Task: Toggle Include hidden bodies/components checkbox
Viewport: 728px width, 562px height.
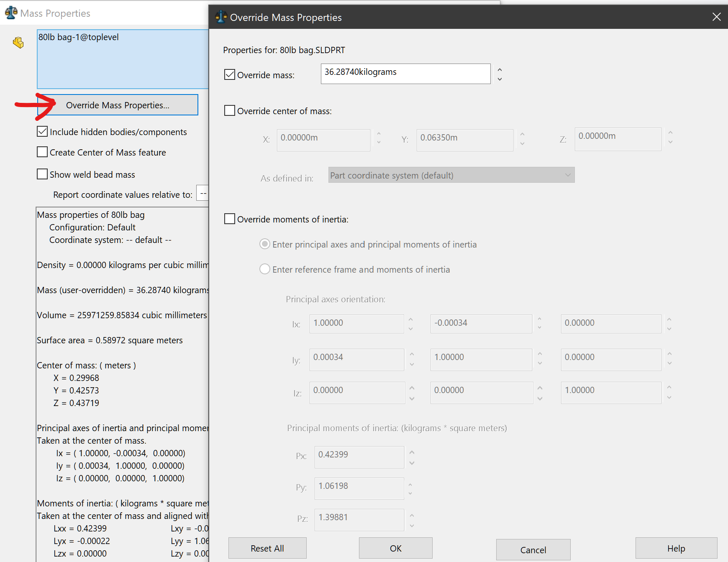Action: point(42,132)
